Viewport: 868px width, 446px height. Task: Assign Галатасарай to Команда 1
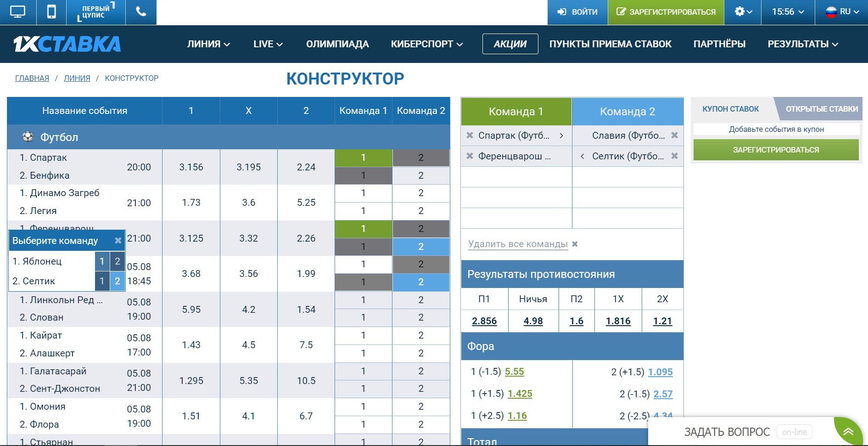(364, 371)
